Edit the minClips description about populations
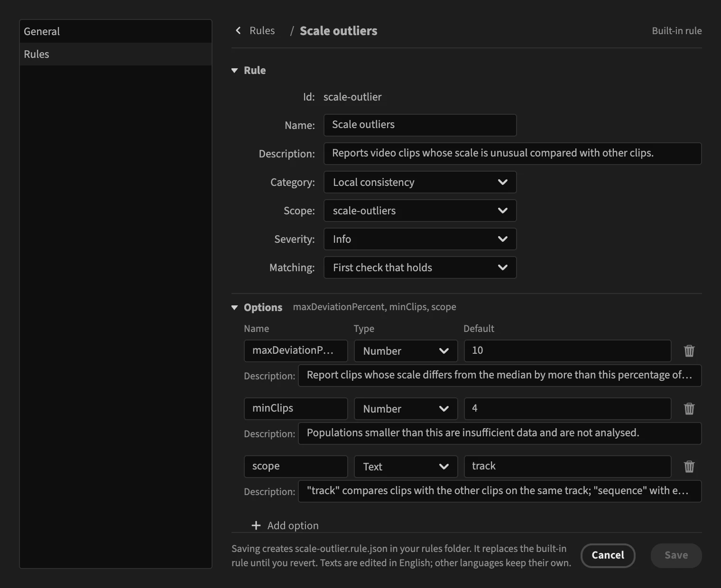The width and height of the screenshot is (721, 588). [499, 433]
